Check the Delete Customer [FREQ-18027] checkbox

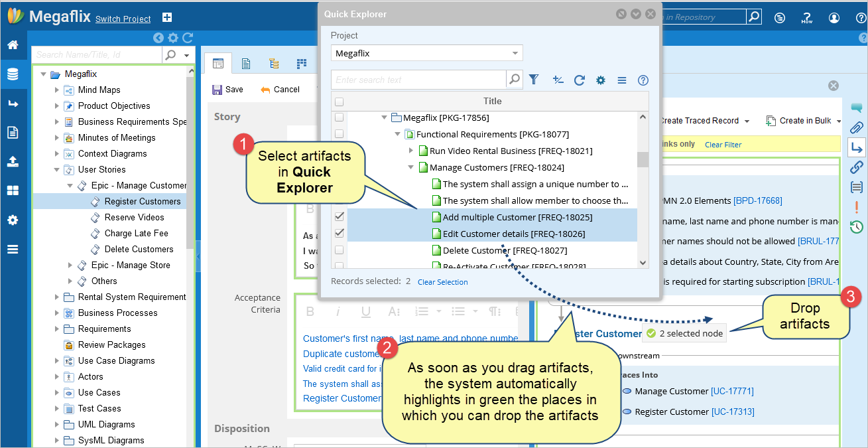(340, 250)
